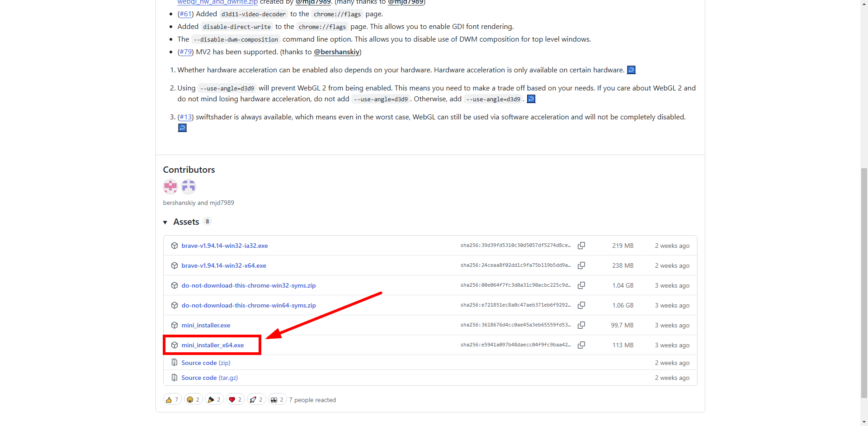
Task: React with eyes emoji
Action: click(277, 399)
